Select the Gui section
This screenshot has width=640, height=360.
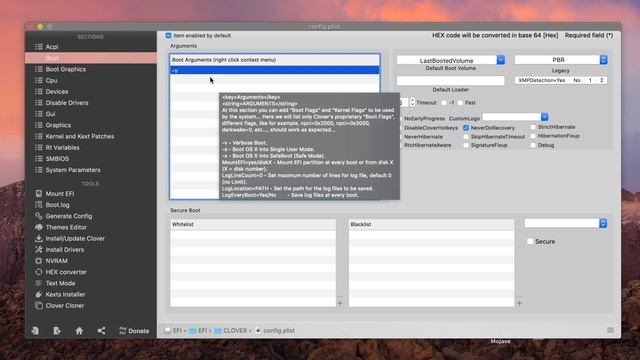[91, 114]
